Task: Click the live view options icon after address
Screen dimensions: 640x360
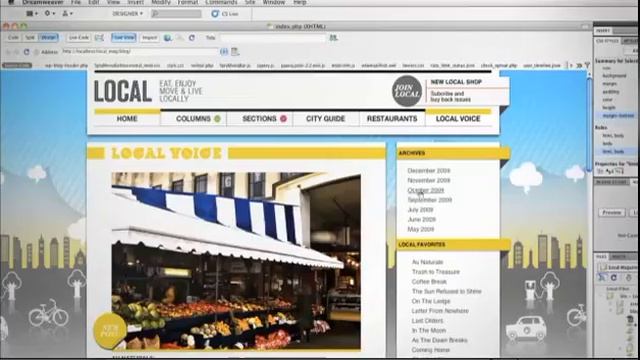Action: (x=224, y=52)
